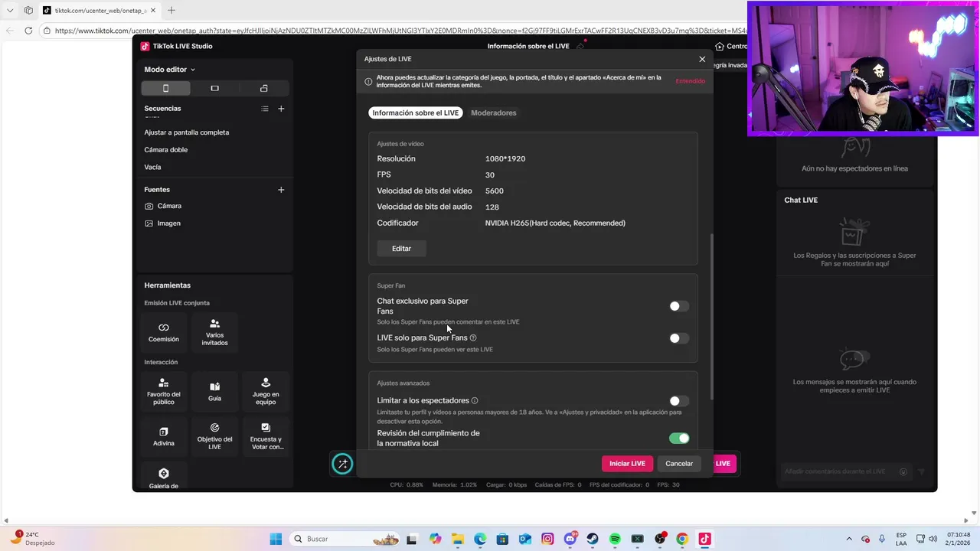The height and width of the screenshot is (551, 980).
Task: Click the Entendido link in the notice banner
Action: [x=690, y=81]
